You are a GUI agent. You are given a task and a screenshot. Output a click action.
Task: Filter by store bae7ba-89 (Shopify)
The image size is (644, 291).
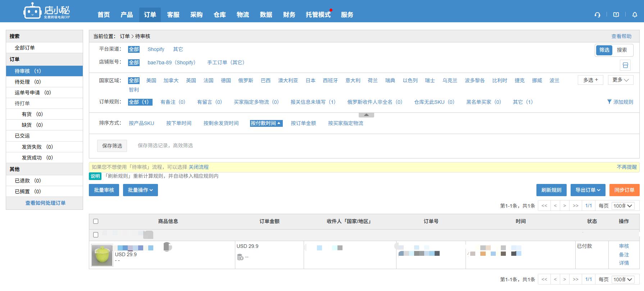click(172, 63)
